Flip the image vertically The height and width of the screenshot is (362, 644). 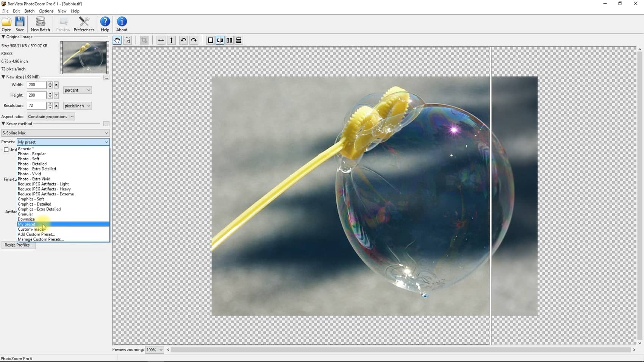point(172,40)
